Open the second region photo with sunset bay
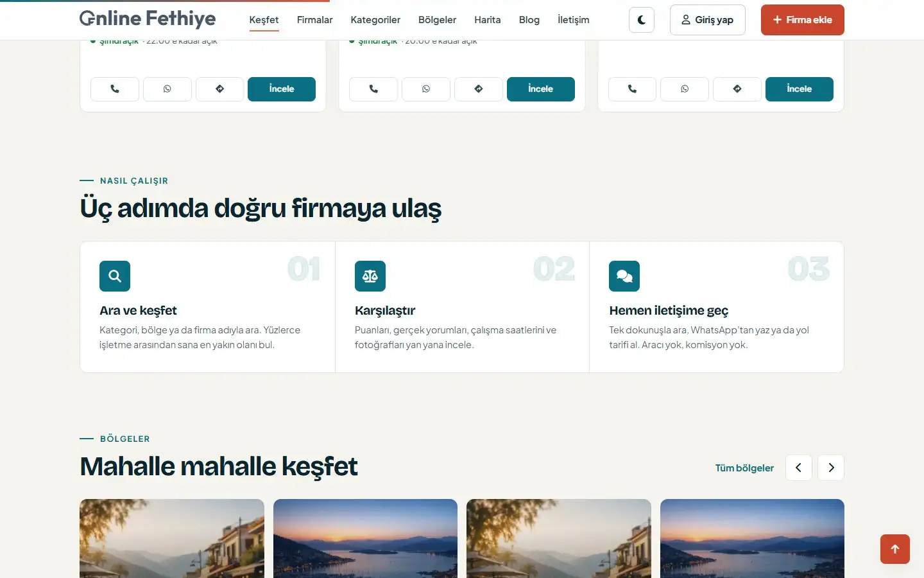The image size is (924, 578). pos(365,538)
